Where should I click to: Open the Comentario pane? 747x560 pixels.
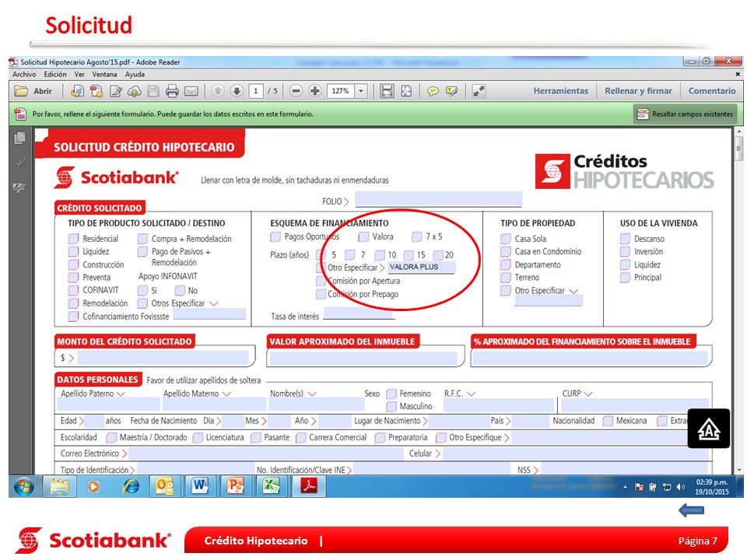click(x=712, y=90)
